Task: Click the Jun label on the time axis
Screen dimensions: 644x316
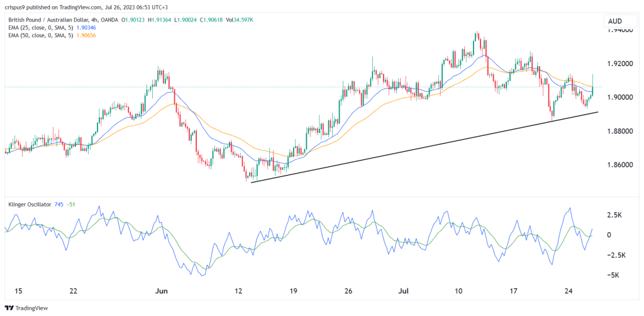Action: 162,291
